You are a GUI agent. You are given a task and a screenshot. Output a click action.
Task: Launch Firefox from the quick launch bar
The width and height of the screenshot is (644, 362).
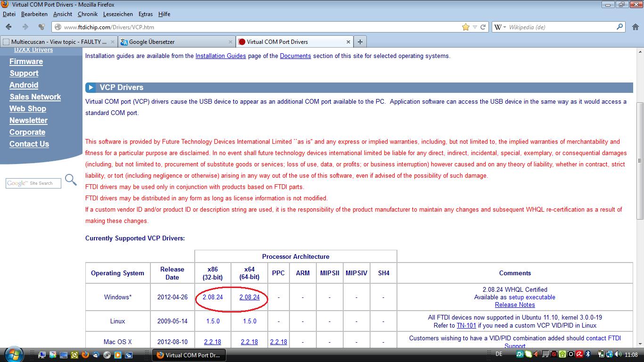point(85,355)
